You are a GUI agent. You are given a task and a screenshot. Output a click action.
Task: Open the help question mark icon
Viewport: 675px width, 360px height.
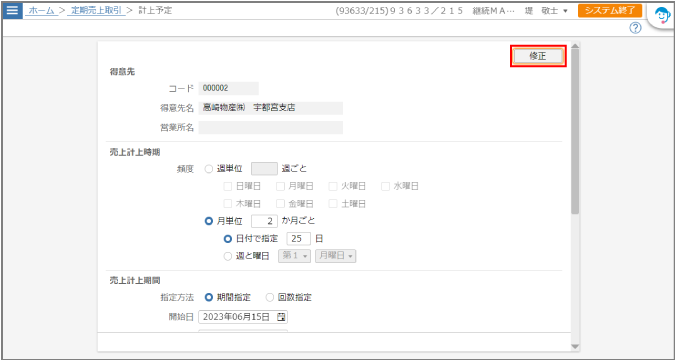635,28
